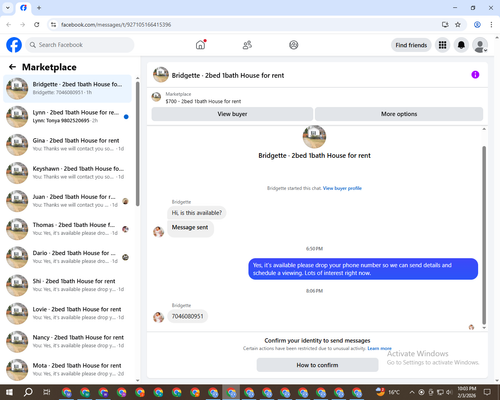Follow the View buyer profile link
The height and width of the screenshot is (400, 500).
click(342, 188)
